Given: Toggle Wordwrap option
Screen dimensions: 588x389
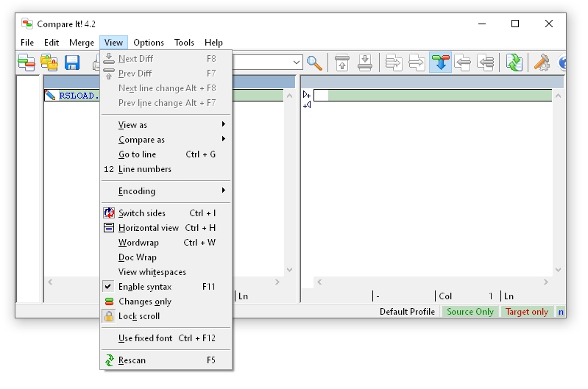Looking at the screenshot, I should coord(166,243).
